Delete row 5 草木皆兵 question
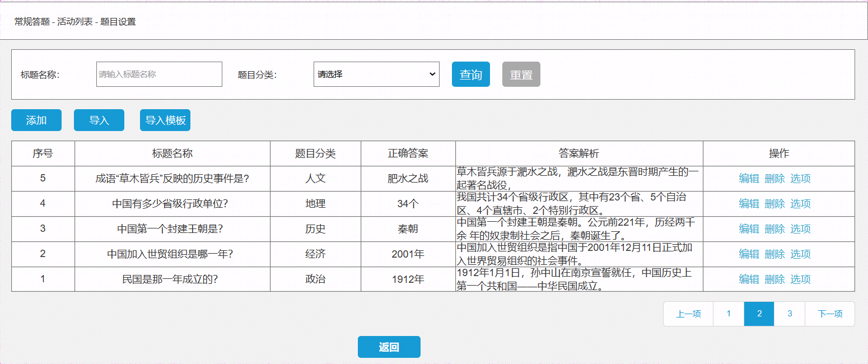This screenshot has height=364, width=868. 774,179
